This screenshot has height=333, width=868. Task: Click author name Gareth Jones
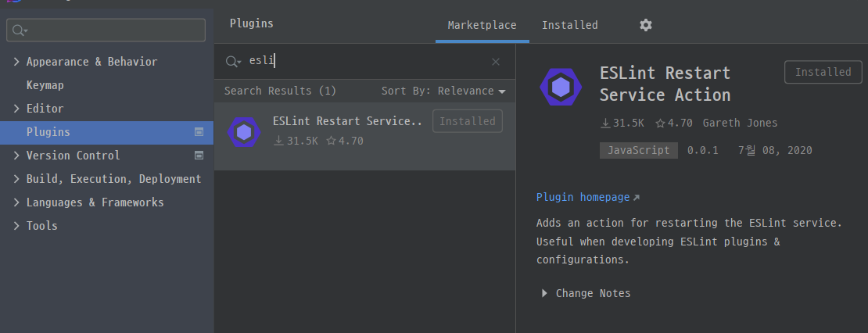pyautogui.click(x=740, y=123)
